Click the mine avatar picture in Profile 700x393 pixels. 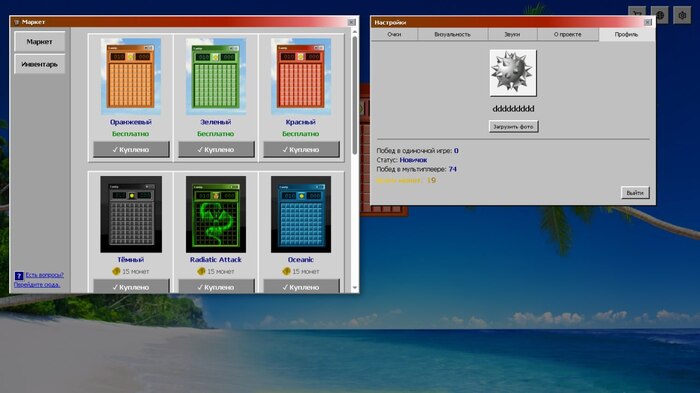(513, 73)
